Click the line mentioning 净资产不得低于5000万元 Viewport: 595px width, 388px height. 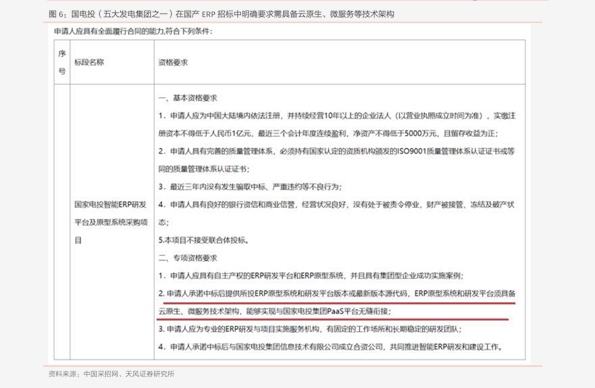(x=328, y=133)
